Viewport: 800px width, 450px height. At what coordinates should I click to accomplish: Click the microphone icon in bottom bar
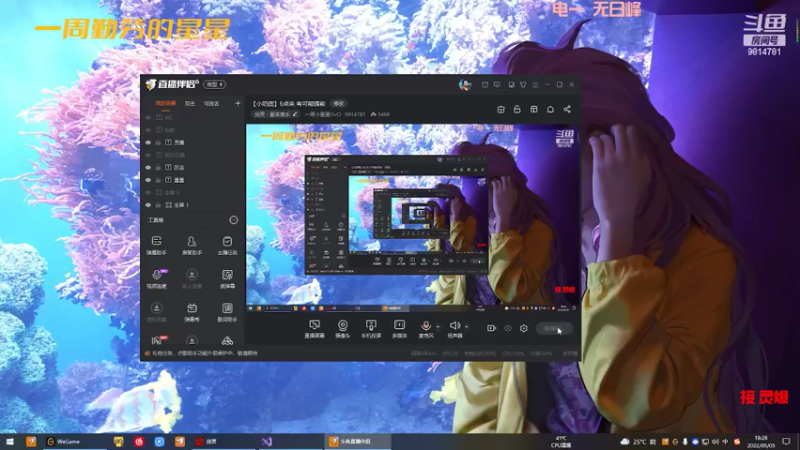point(426,326)
